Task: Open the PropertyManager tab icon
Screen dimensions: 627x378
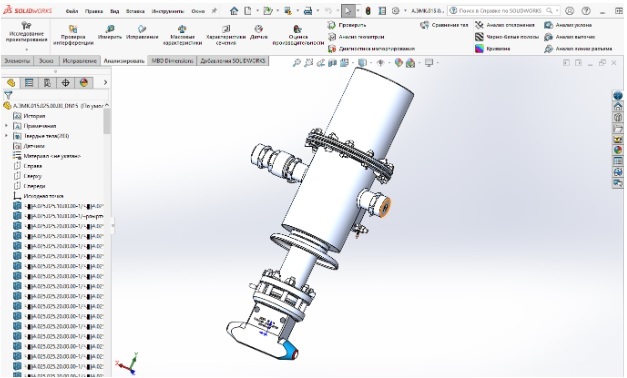Action: (29, 83)
